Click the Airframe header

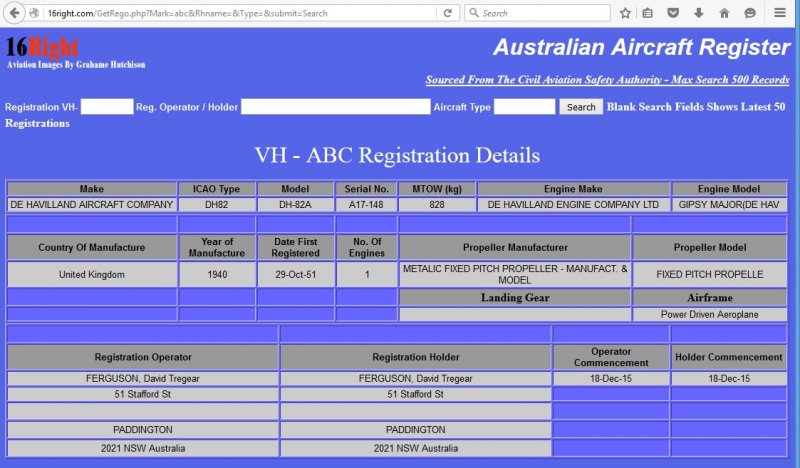(x=710, y=298)
